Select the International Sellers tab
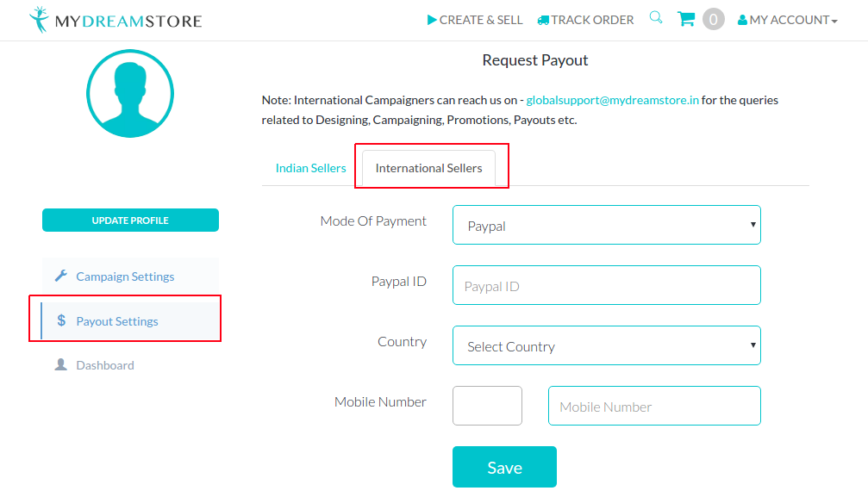This screenshot has height=497, width=868. click(x=428, y=168)
